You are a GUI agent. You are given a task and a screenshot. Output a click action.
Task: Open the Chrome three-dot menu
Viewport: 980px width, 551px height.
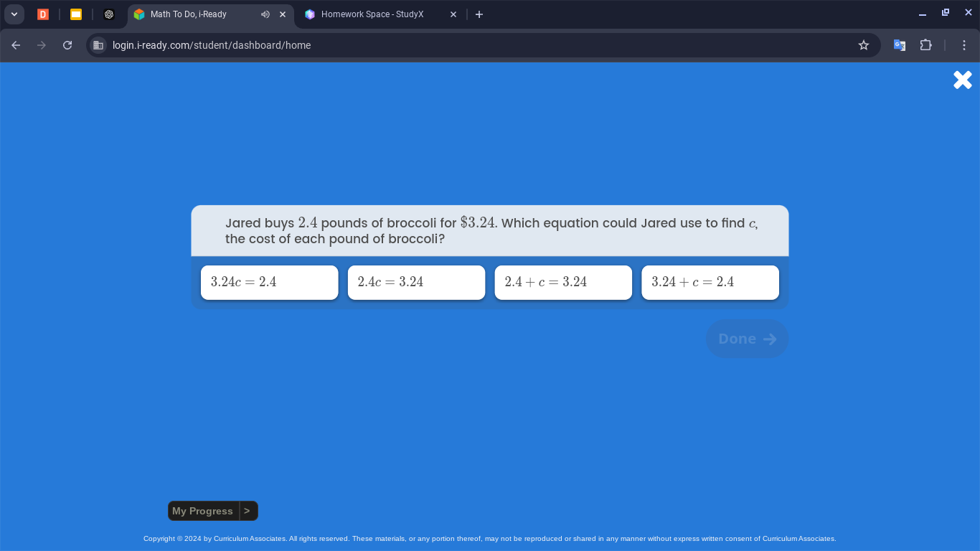(964, 45)
